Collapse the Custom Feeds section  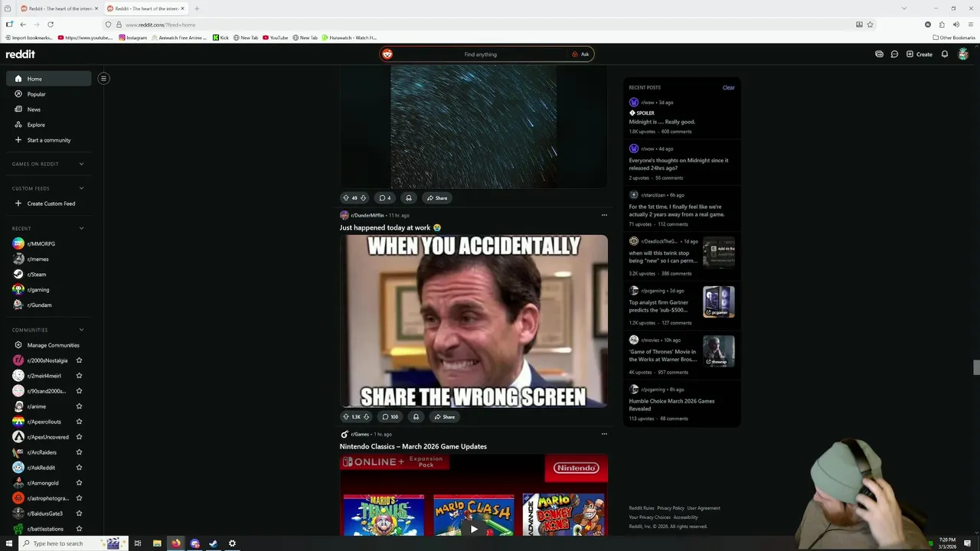click(x=81, y=188)
